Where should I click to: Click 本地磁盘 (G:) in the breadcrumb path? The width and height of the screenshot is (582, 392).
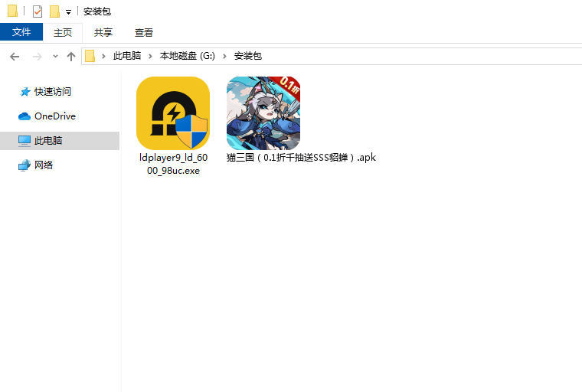(188, 57)
